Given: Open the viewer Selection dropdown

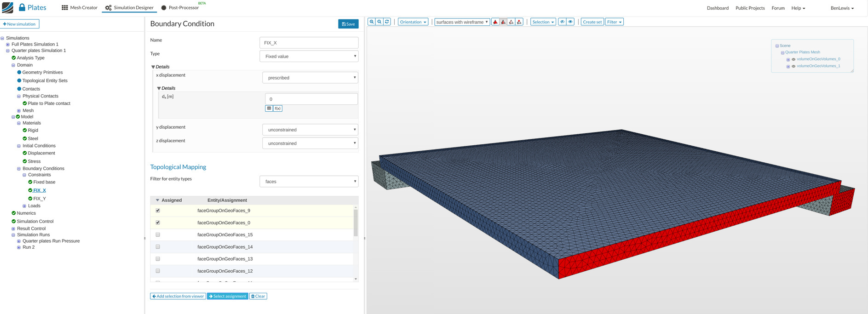Looking at the screenshot, I should coord(543,22).
